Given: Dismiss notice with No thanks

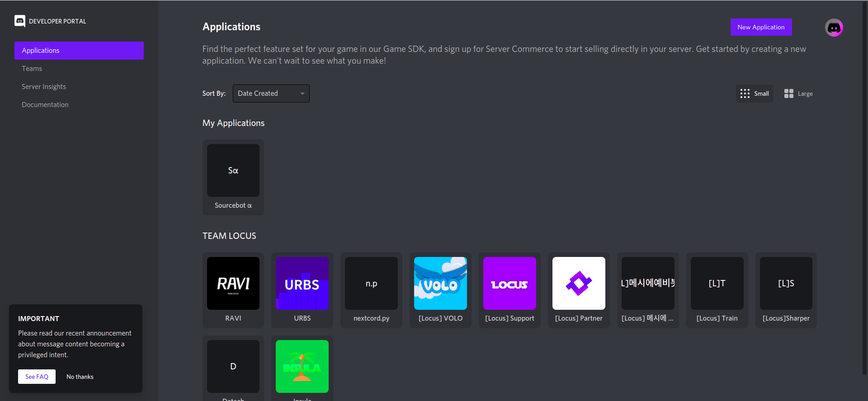Looking at the screenshot, I should (x=80, y=377).
